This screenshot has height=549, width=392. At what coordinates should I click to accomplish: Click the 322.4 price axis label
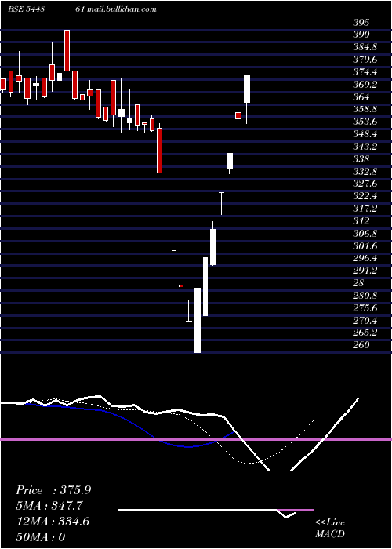tap(365, 196)
